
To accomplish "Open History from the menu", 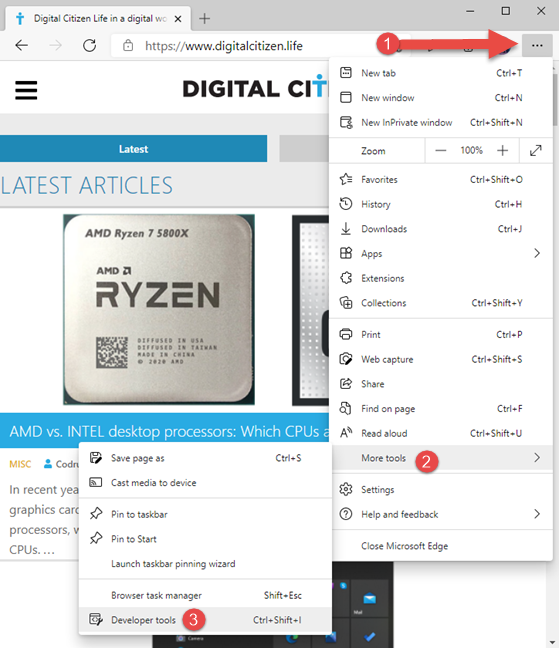I will (x=441, y=204).
